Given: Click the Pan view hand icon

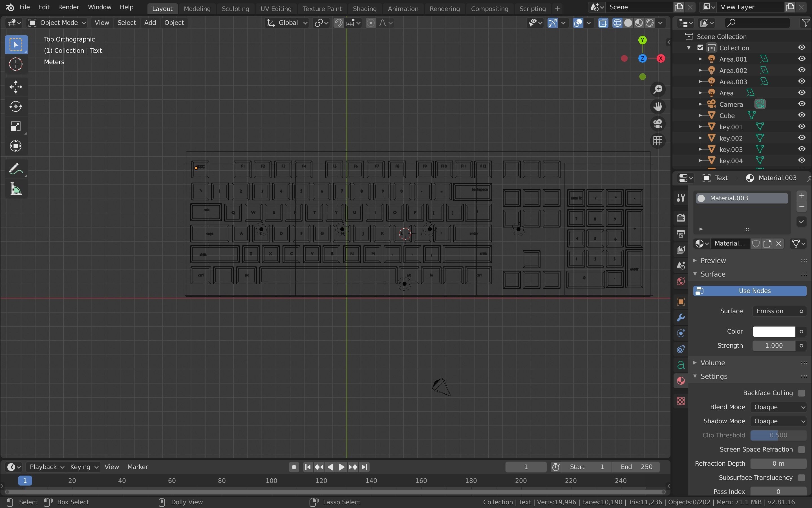Looking at the screenshot, I should (658, 106).
